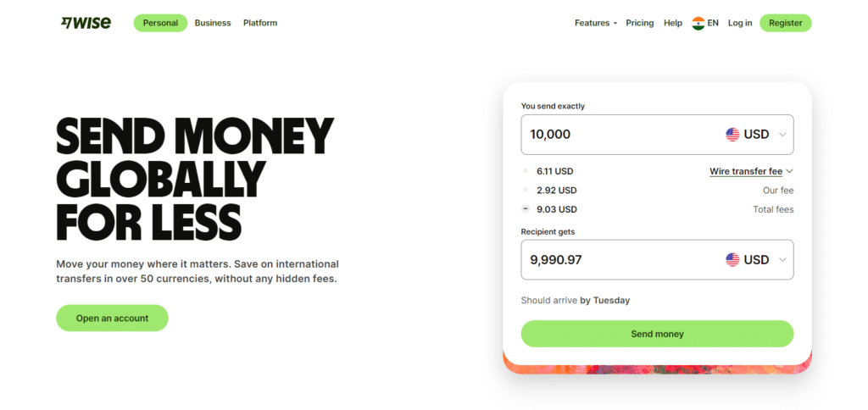Expand the Features menu arrow
The height and width of the screenshot is (410, 868).
615,23
